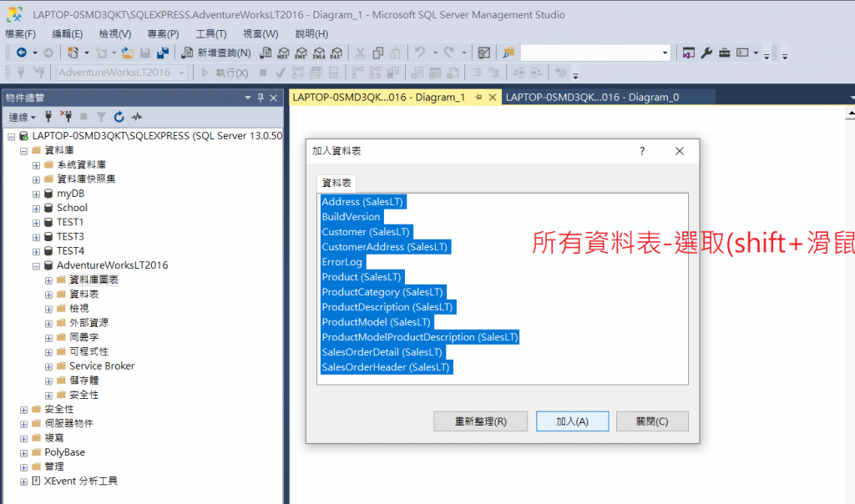Click the Visual Studio window icon
This screenshot has width=855, height=504.
688,53
